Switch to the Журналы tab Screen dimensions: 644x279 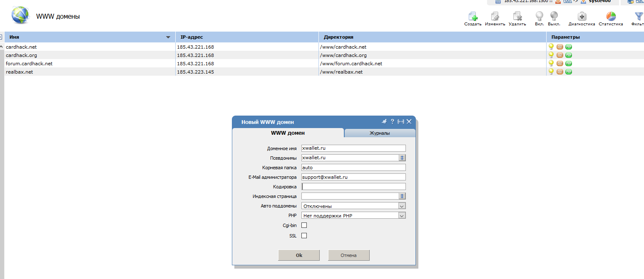pyautogui.click(x=380, y=133)
